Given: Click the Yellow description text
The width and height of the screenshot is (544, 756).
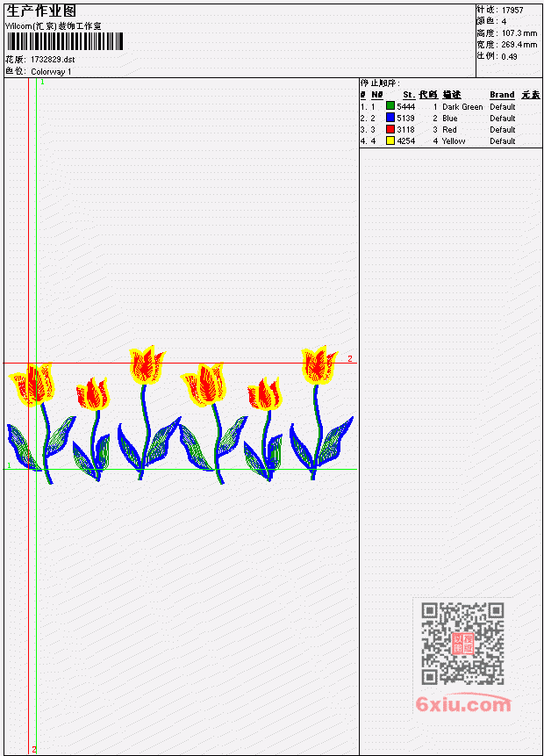Looking at the screenshot, I should [x=454, y=141].
